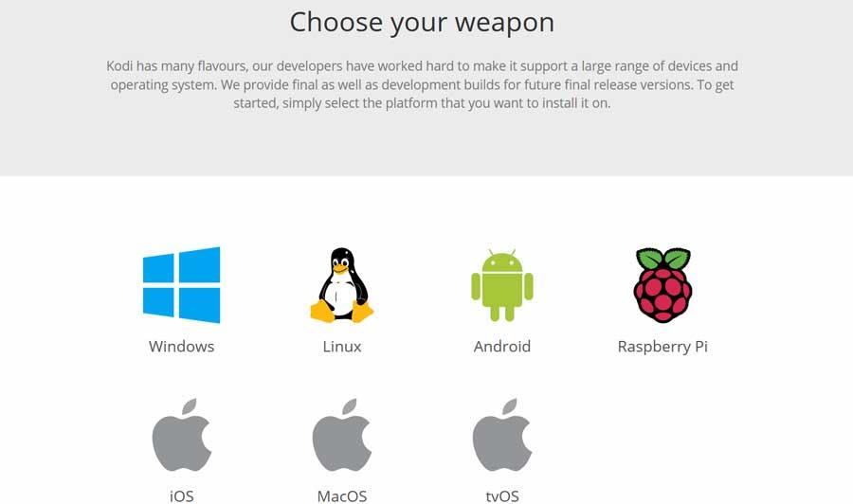Select the iOS text label
This screenshot has width=853, height=504.
pos(182,496)
